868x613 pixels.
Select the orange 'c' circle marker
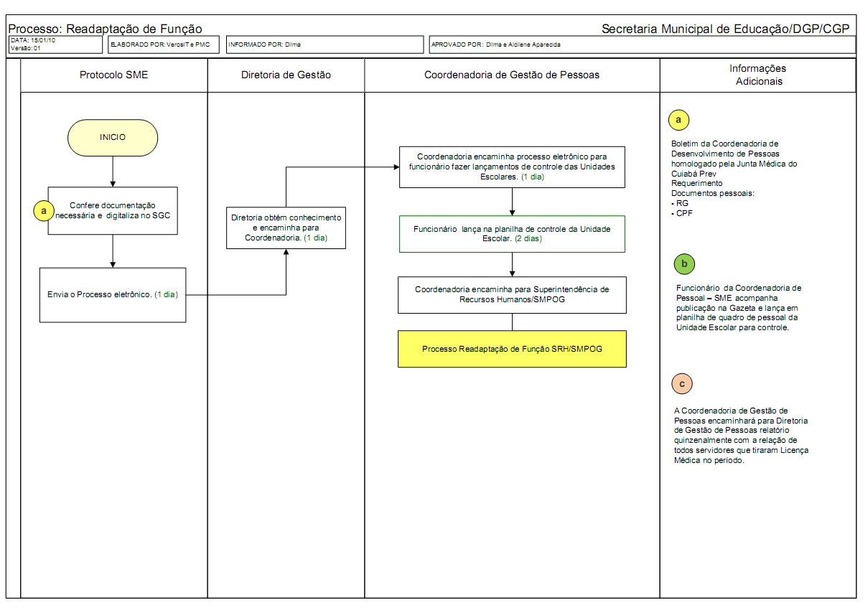681,384
